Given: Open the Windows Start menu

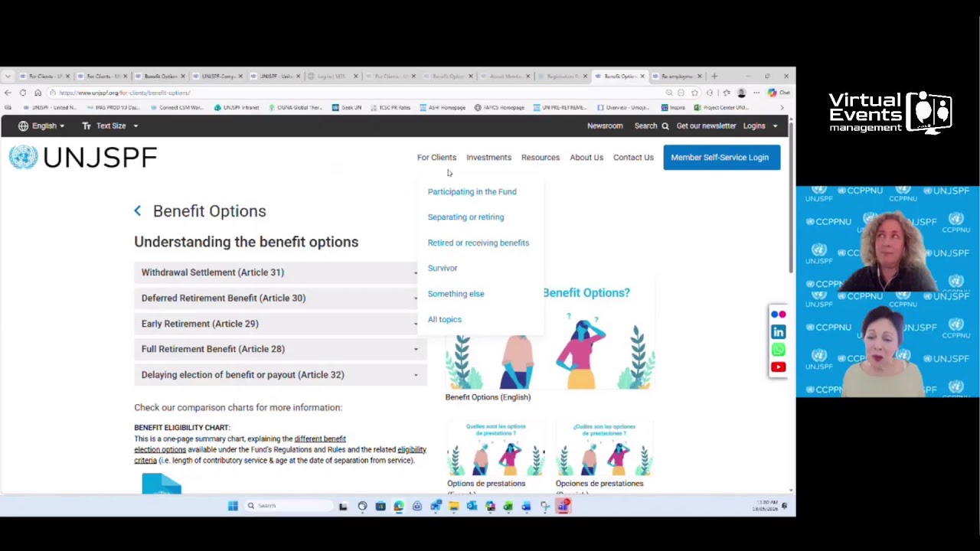Looking at the screenshot, I should (233, 506).
